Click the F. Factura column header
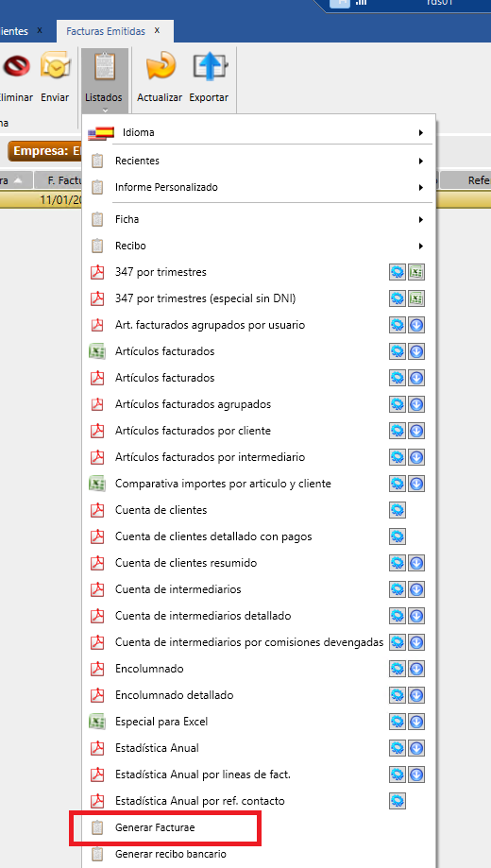The height and width of the screenshot is (868, 491). point(59,180)
